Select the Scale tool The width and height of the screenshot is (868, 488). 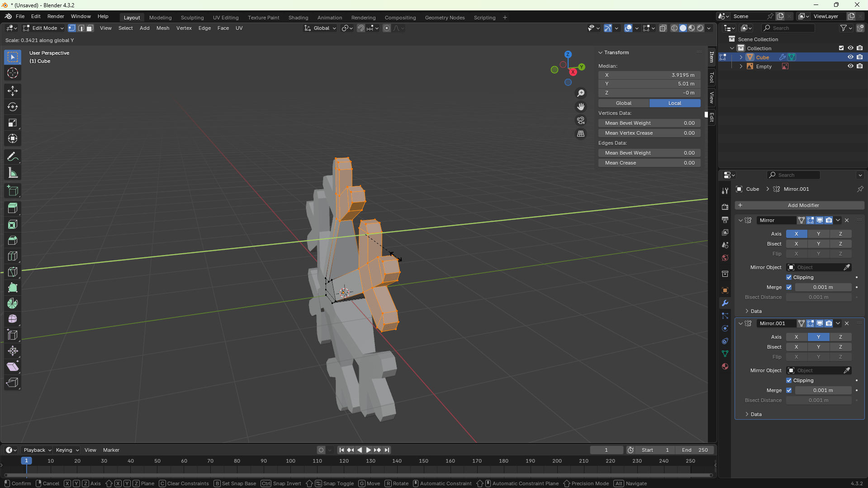point(13,123)
